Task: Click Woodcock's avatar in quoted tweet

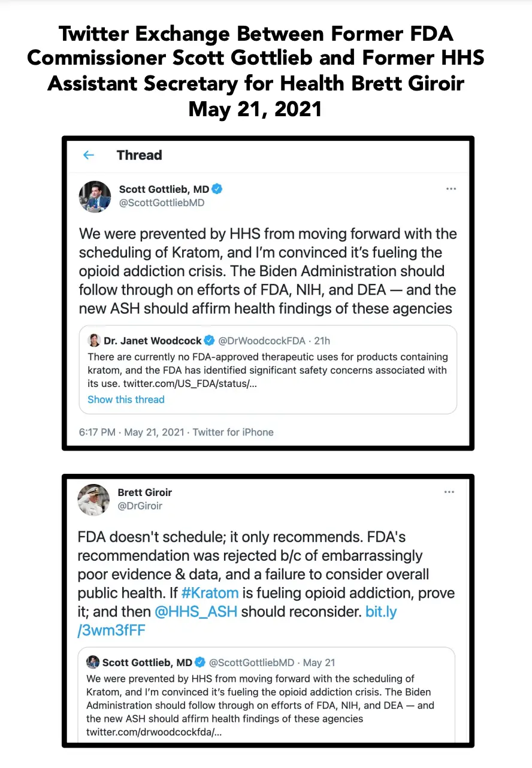Action: (x=94, y=340)
